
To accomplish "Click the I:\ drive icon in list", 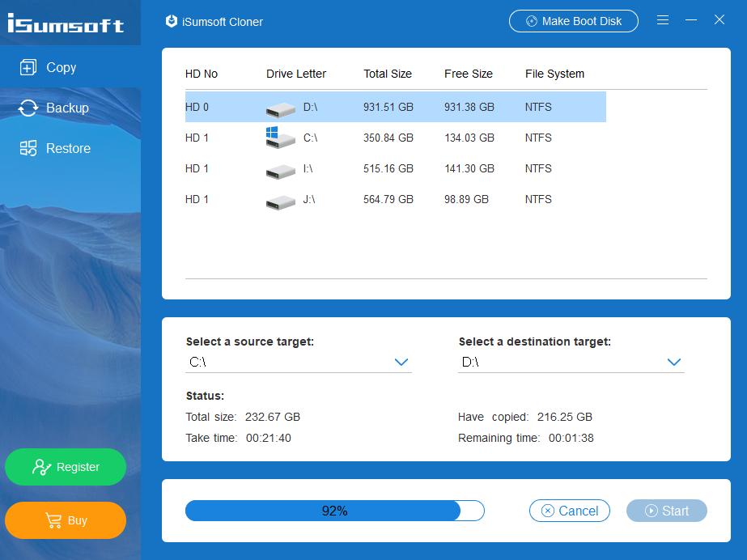I will (280, 172).
